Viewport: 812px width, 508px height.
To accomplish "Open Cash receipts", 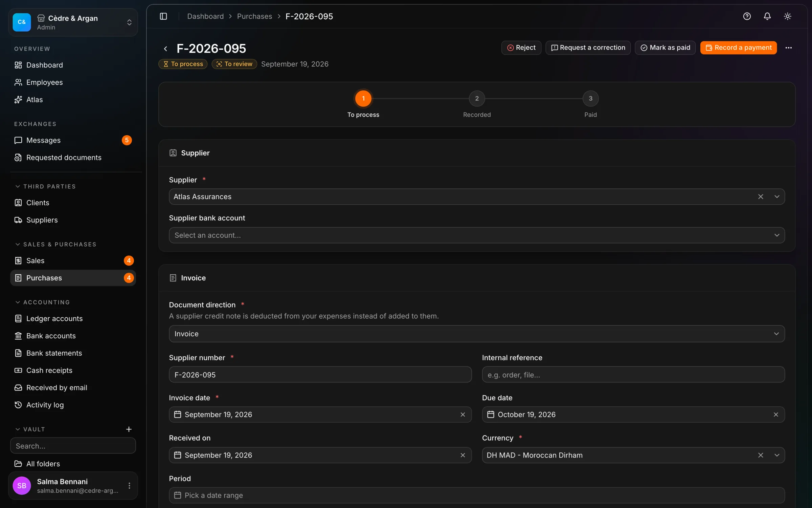I will point(73,371).
